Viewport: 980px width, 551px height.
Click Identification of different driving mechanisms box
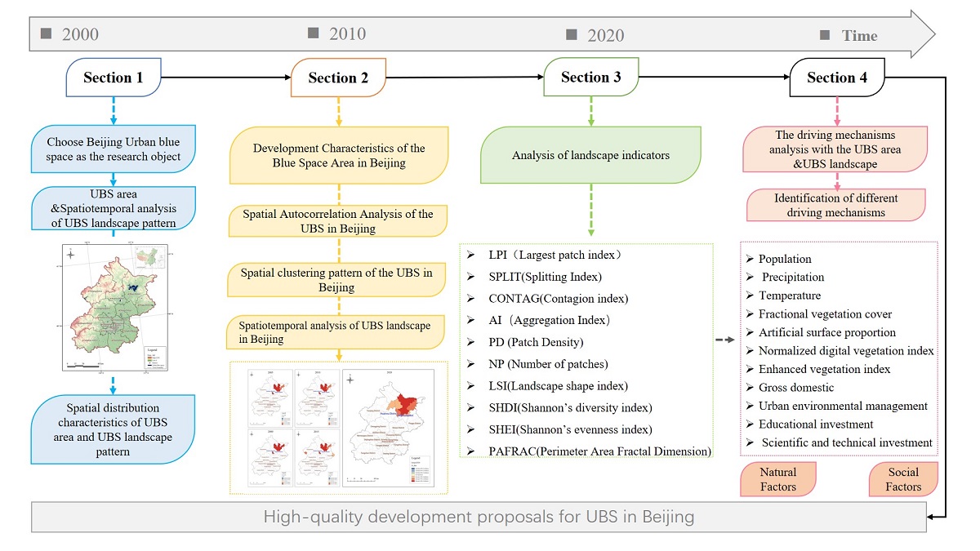pyautogui.click(x=835, y=205)
